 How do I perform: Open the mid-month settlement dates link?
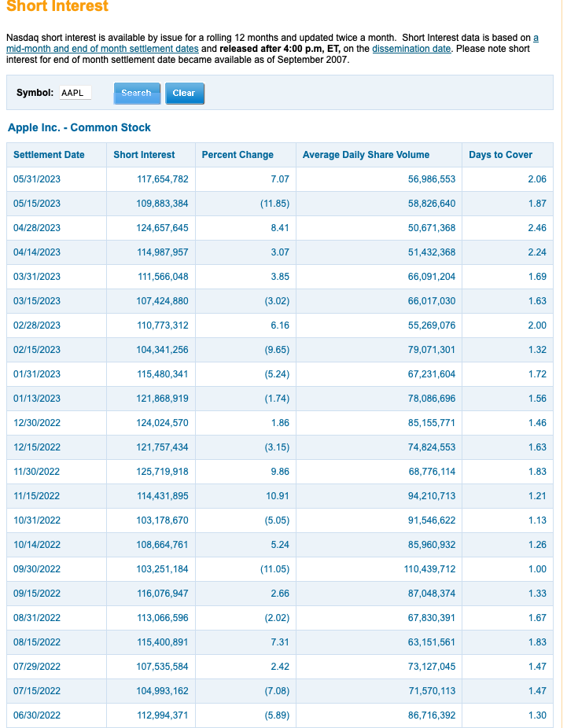102,49
